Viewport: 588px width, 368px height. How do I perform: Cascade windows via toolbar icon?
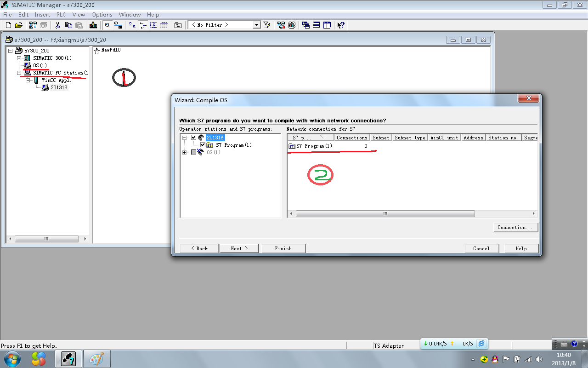[306, 25]
